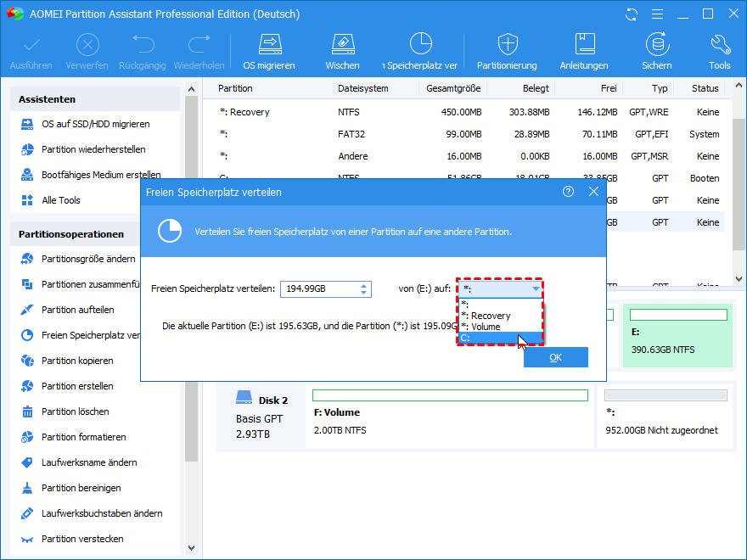Click partition list scrollbar down arrow

pos(739,279)
